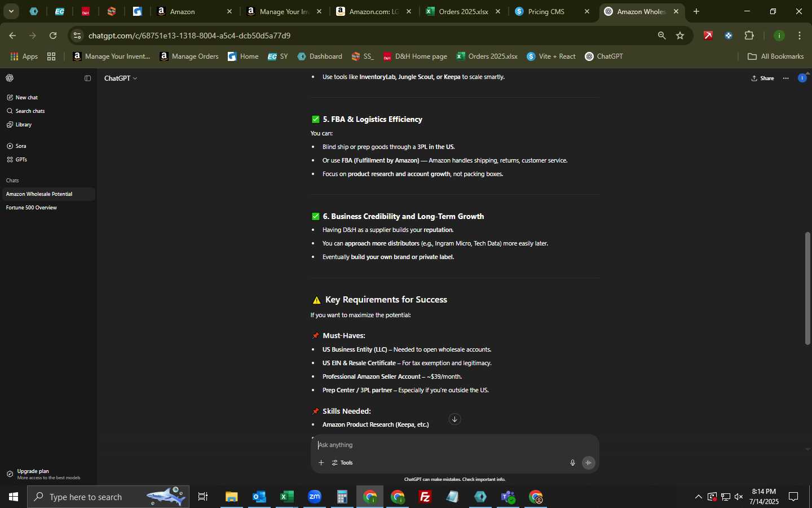Image resolution: width=812 pixels, height=508 pixels.
Task: Click the address bar URL
Action: pyautogui.click(x=189, y=36)
